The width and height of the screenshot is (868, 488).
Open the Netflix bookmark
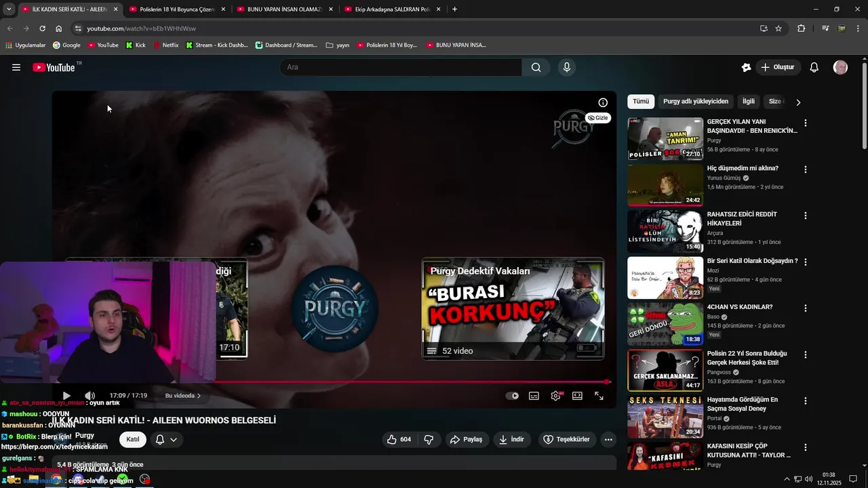165,45
